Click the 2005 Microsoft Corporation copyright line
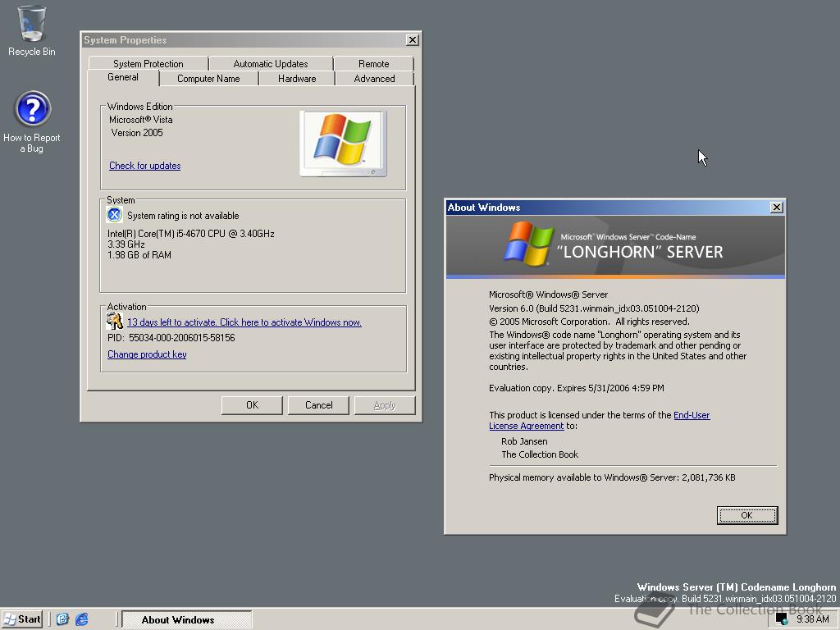Viewport: 840px width, 630px height. 589,322
